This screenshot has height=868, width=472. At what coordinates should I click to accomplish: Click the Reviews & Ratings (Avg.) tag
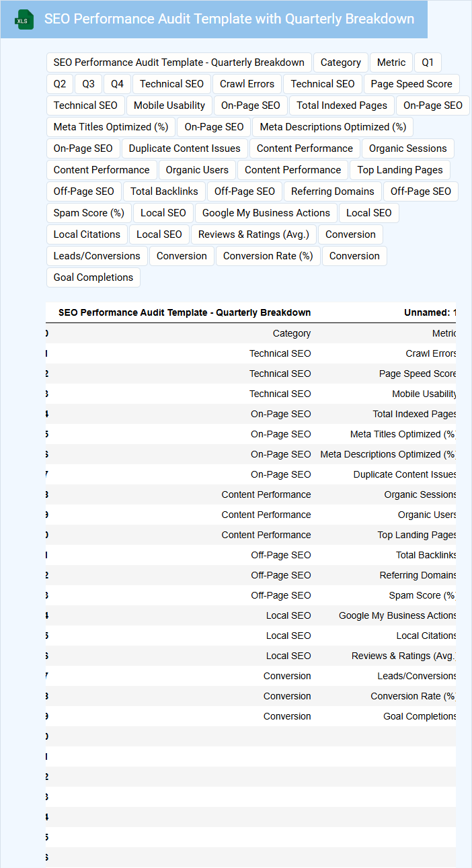point(253,234)
